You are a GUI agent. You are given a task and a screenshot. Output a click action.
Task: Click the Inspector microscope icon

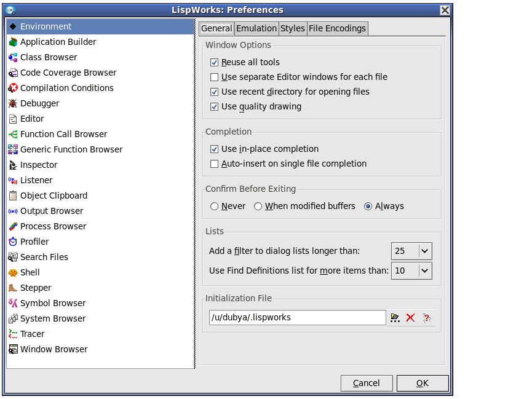(x=13, y=165)
